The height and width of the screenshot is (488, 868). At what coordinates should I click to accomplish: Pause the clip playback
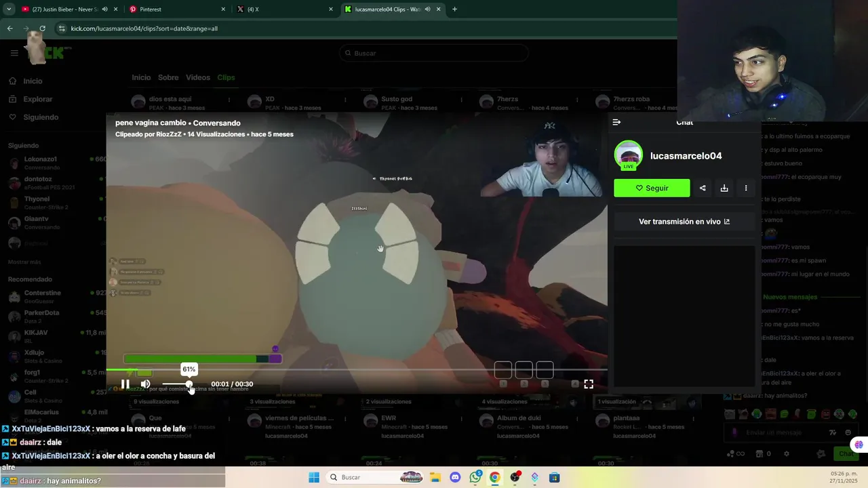125,384
